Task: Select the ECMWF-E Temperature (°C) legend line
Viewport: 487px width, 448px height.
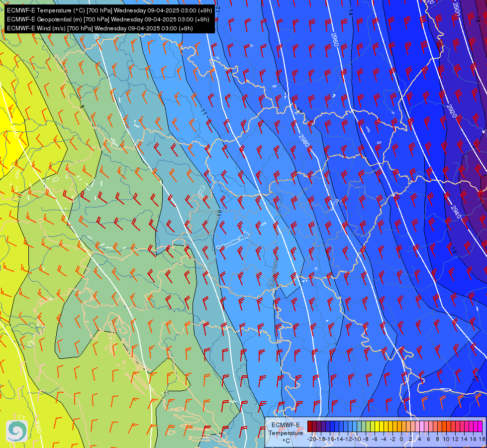Action: 109,10
